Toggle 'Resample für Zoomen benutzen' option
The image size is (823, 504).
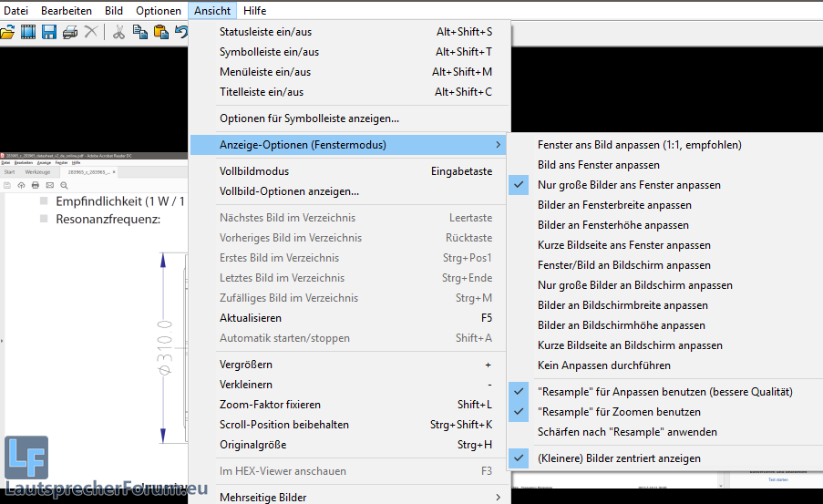point(618,412)
